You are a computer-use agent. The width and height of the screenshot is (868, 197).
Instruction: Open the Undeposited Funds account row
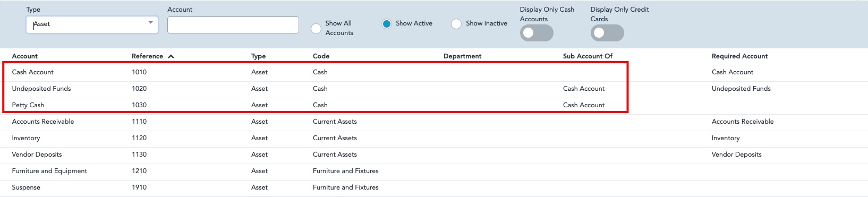point(434,89)
